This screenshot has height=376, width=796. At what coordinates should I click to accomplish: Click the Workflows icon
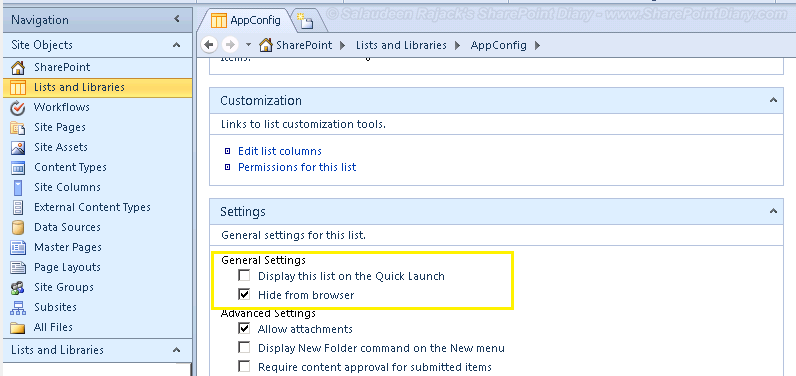[x=18, y=108]
